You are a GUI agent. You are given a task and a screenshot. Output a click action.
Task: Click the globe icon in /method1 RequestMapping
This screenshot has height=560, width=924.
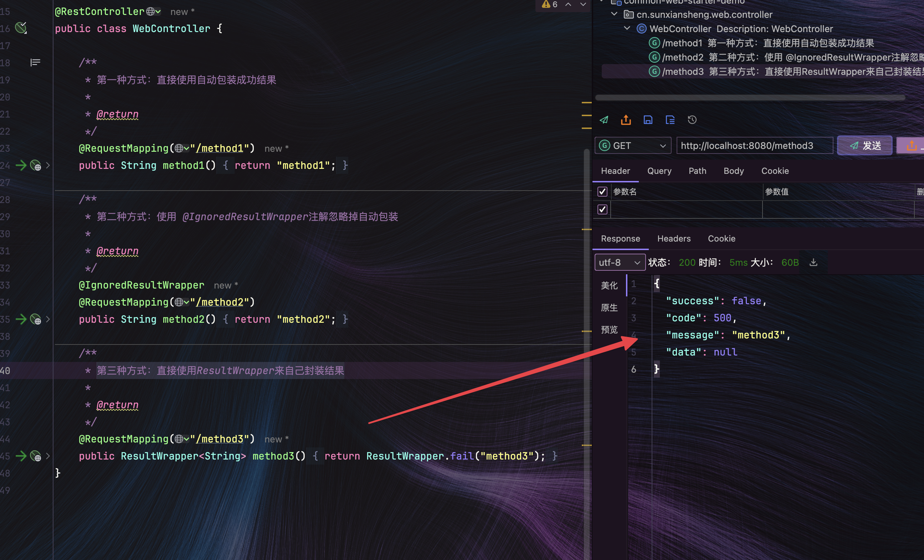pyautogui.click(x=179, y=149)
